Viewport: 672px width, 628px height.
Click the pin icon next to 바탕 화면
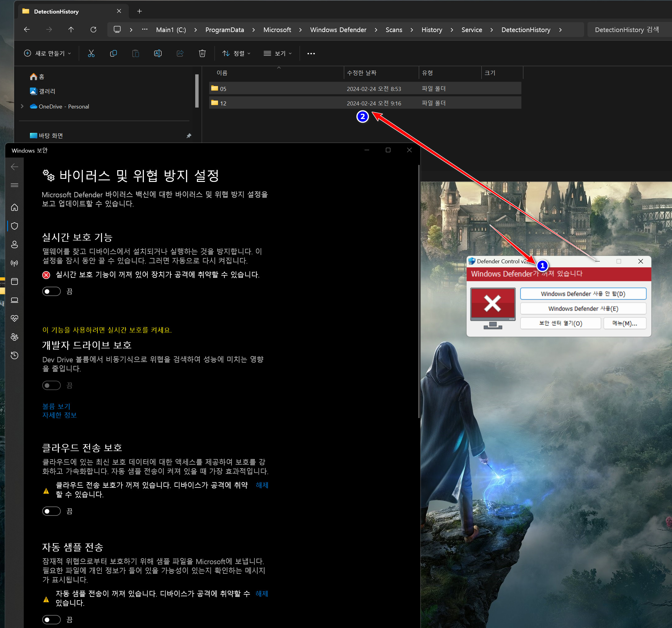[x=189, y=136]
